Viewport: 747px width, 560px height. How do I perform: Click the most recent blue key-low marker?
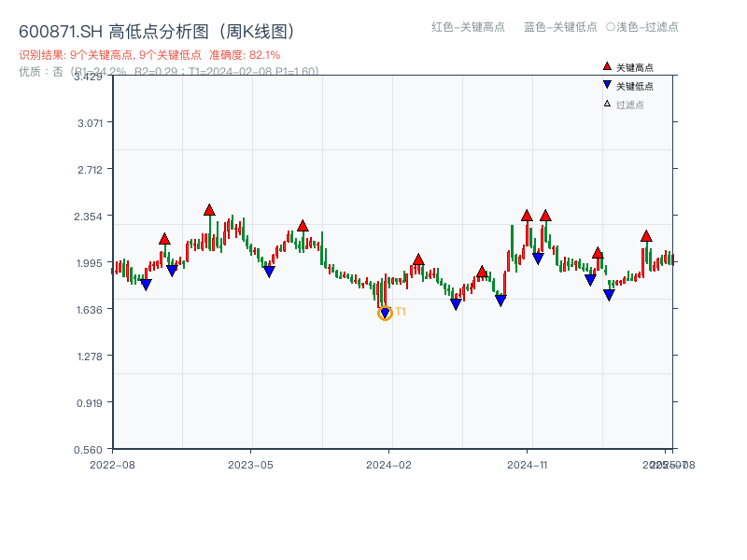point(609,295)
